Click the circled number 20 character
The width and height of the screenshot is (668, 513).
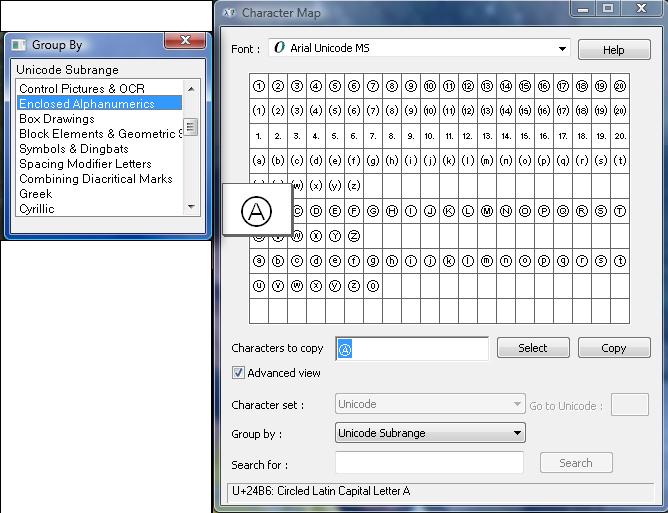pos(620,86)
